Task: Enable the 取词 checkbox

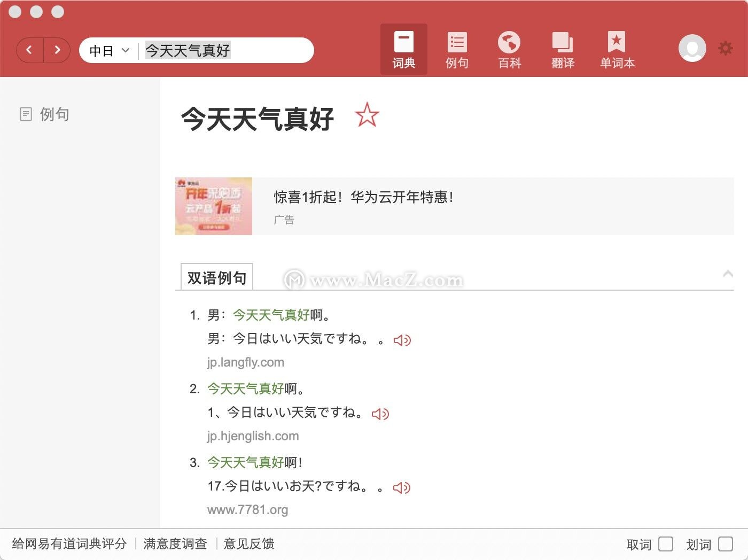Action: 666,544
